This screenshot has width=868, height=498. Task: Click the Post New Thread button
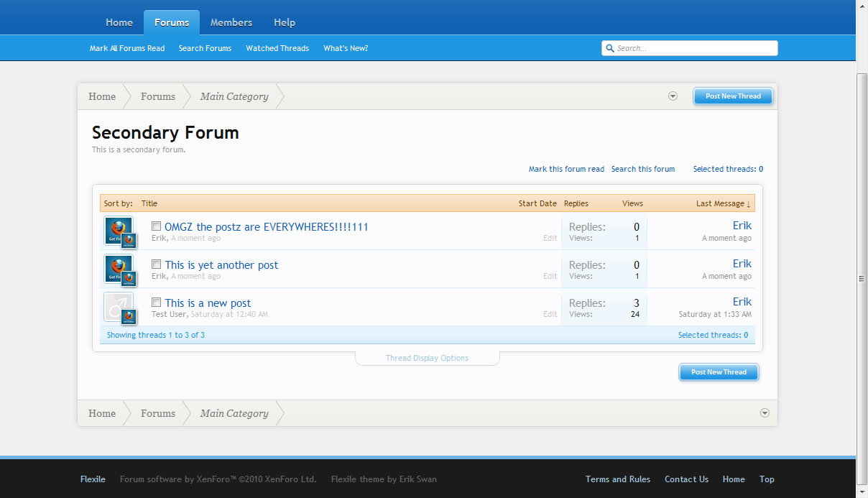click(x=733, y=96)
